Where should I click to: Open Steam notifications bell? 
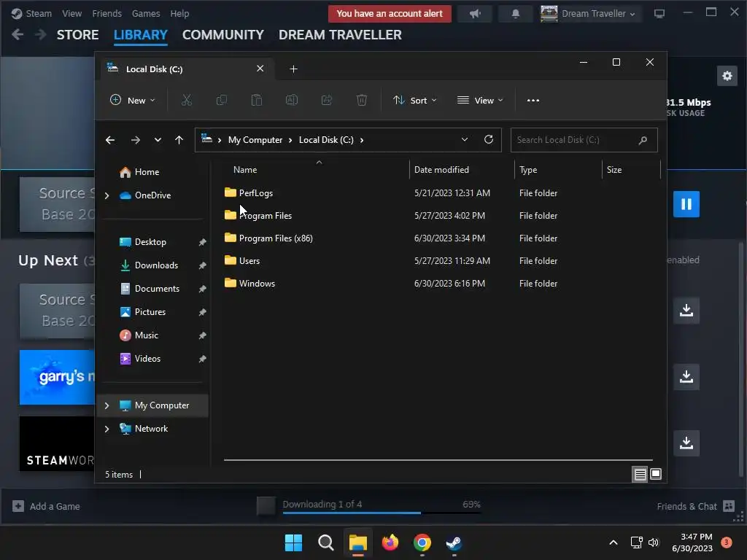516,14
